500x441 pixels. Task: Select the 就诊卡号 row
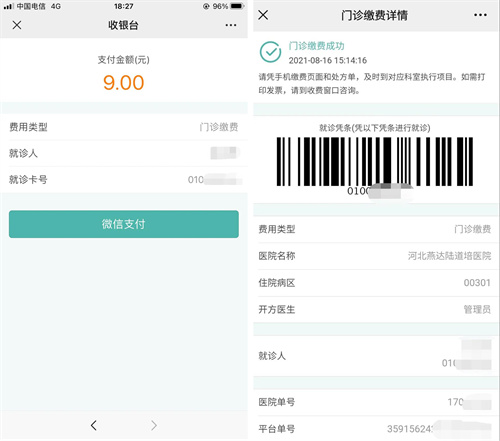pos(124,180)
